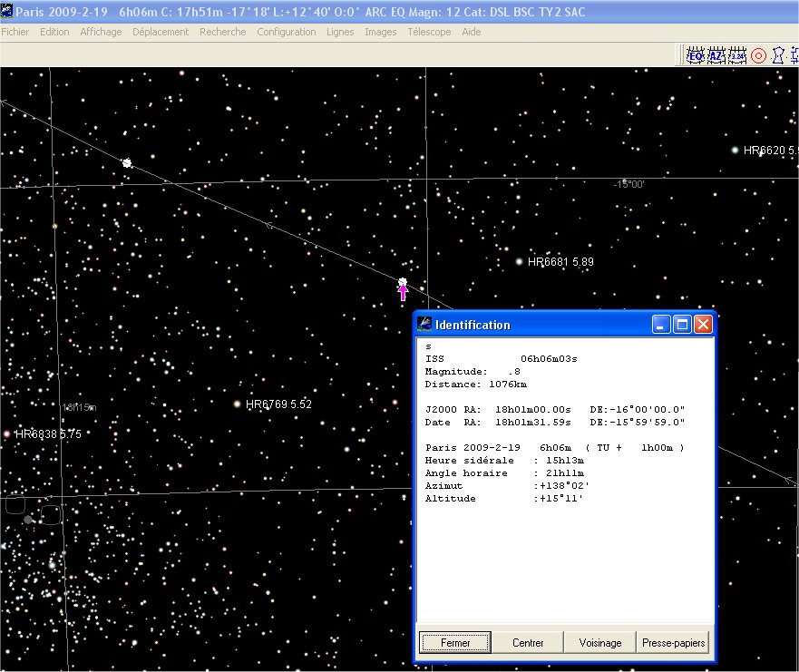Click the Altitude +15°11' line

504,499
